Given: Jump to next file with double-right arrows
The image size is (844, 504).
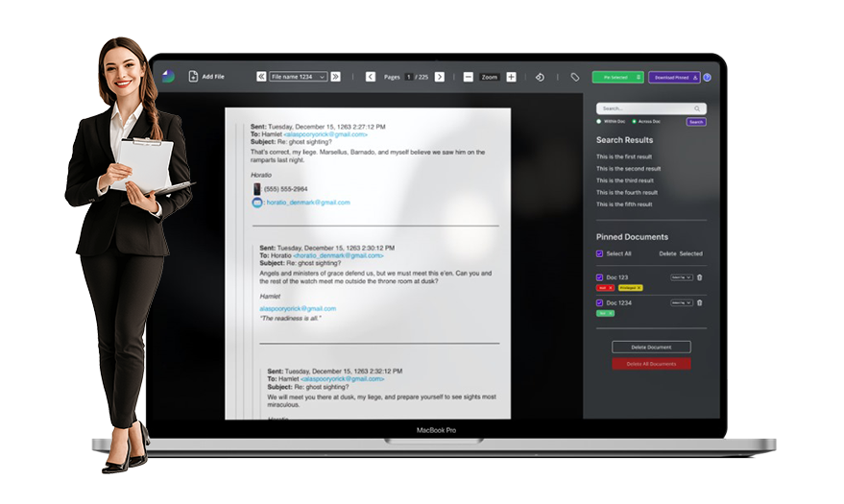Looking at the screenshot, I should point(335,77).
